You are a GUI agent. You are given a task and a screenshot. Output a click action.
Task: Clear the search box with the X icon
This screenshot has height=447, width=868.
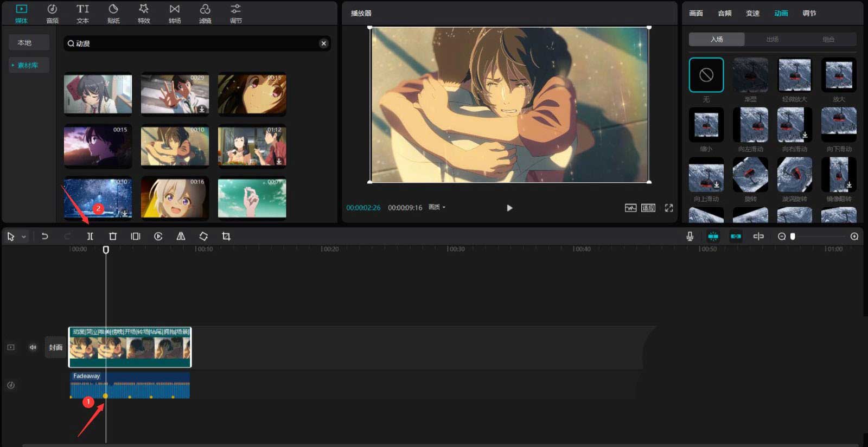323,43
